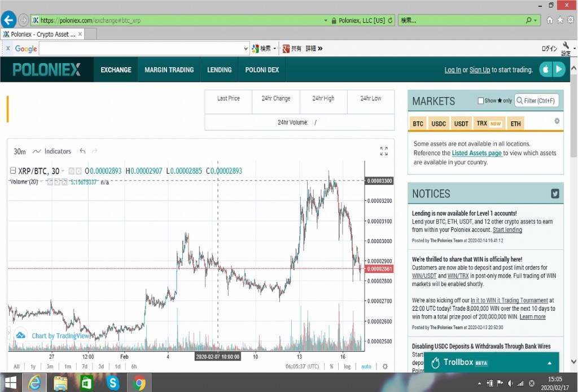Click the Google Play download icon
578x392 pixels.
point(559,69)
